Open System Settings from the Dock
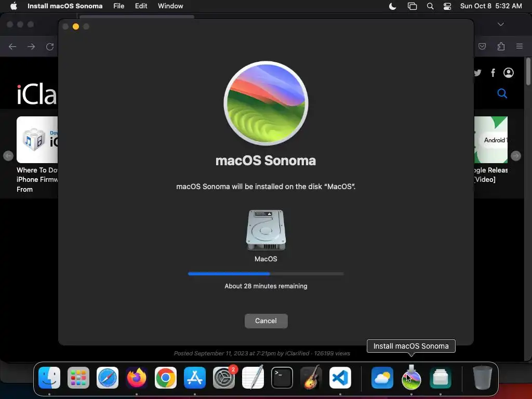Image resolution: width=532 pixels, height=399 pixels. [224, 378]
